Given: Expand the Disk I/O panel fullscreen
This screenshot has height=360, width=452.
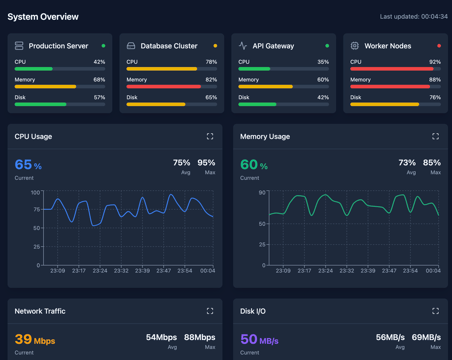Looking at the screenshot, I should (435, 311).
